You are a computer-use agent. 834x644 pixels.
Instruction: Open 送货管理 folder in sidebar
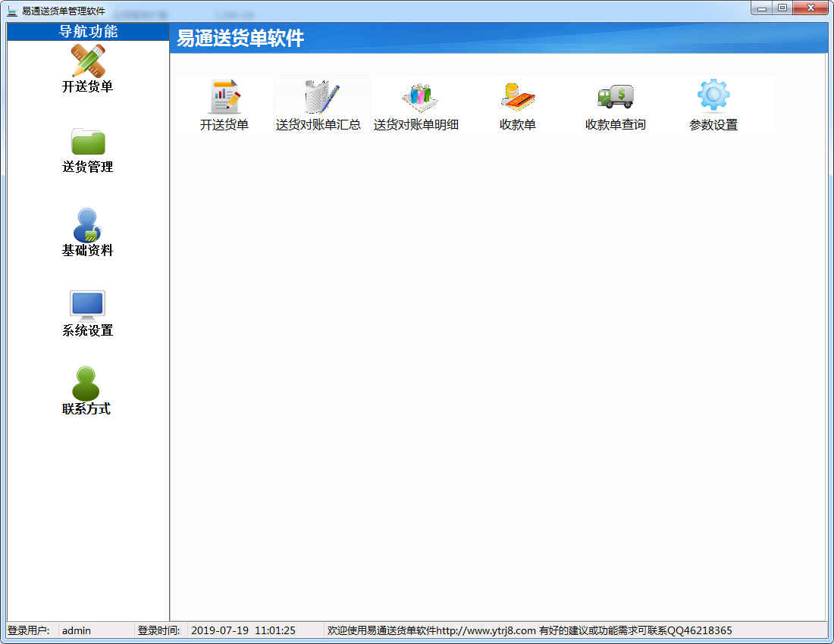[87, 151]
